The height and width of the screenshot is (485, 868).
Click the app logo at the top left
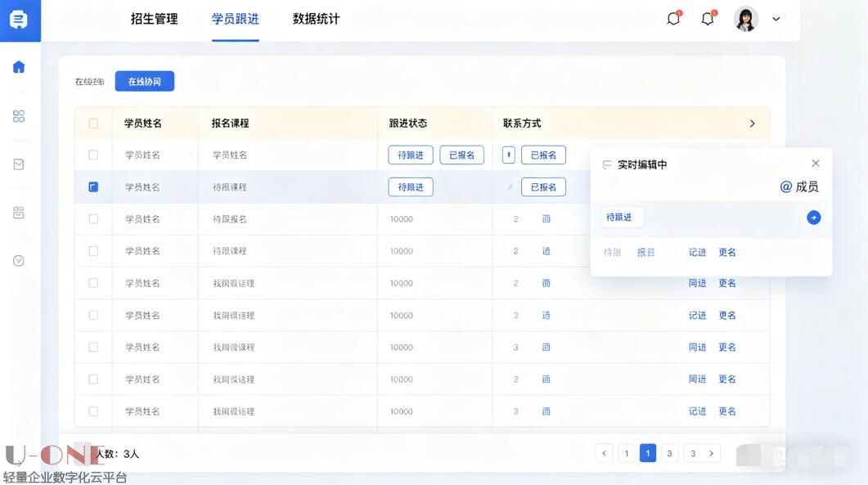(x=20, y=20)
